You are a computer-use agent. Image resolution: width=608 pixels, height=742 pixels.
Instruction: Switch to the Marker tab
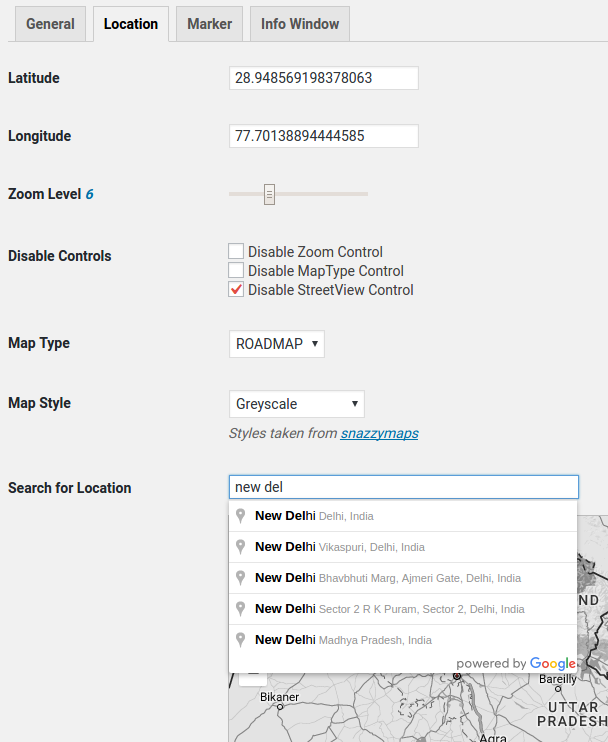tap(210, 24)
